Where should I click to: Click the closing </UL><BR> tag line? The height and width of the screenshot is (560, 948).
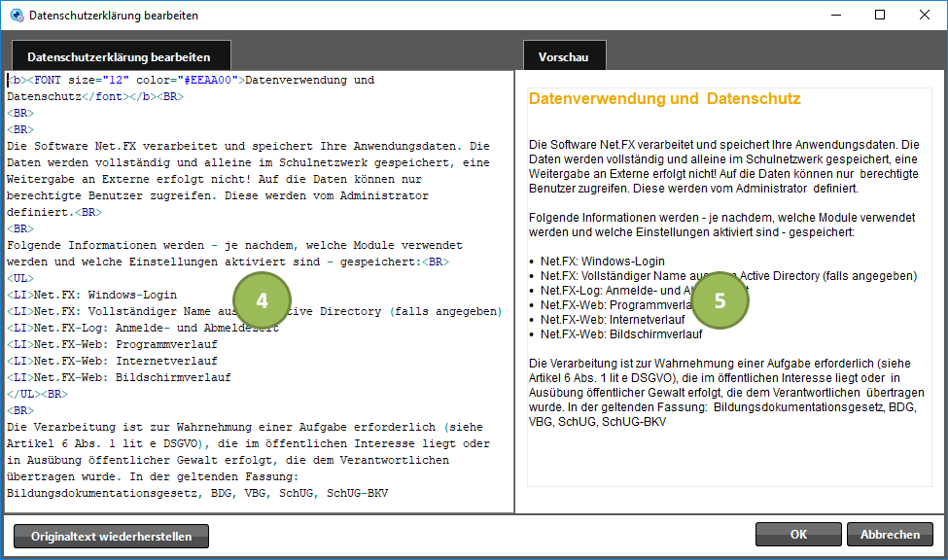[38, 394]
